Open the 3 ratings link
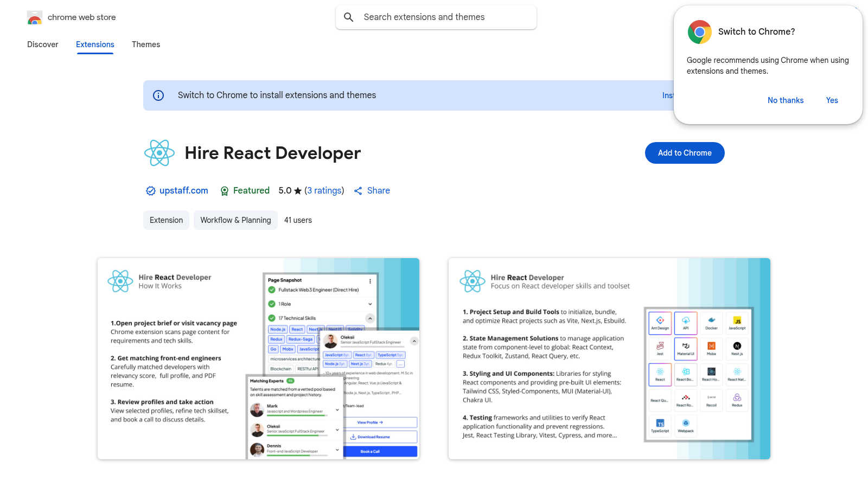Viewport: 868px width, 488px height. 324,191
